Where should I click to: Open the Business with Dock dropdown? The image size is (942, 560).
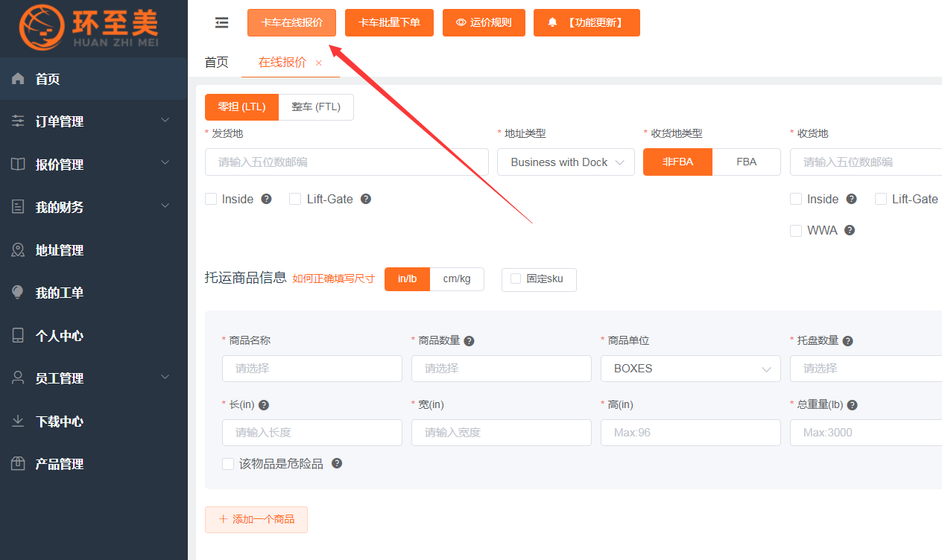[566, 162]
